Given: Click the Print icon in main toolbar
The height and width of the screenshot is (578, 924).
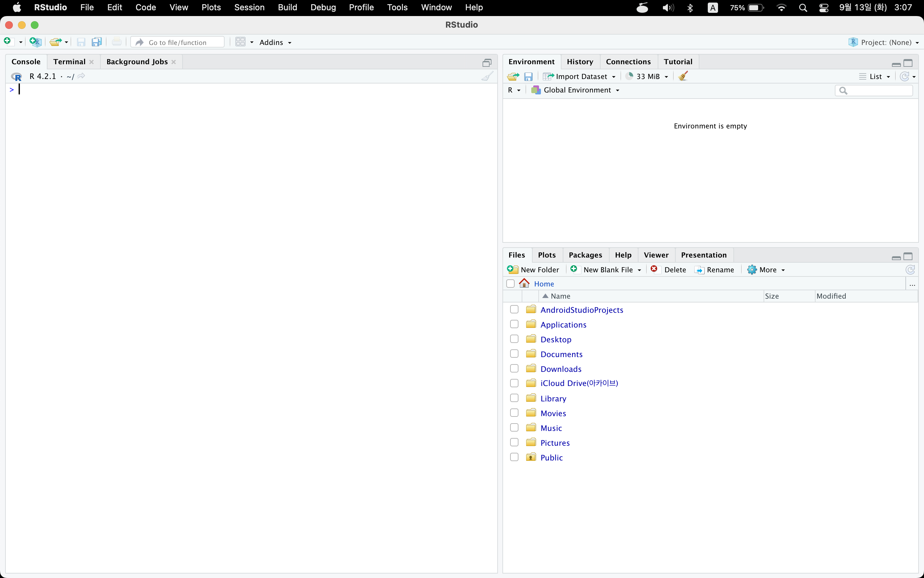Looking at the screenshot, I should pyautogui.click(x=117, y=42).
